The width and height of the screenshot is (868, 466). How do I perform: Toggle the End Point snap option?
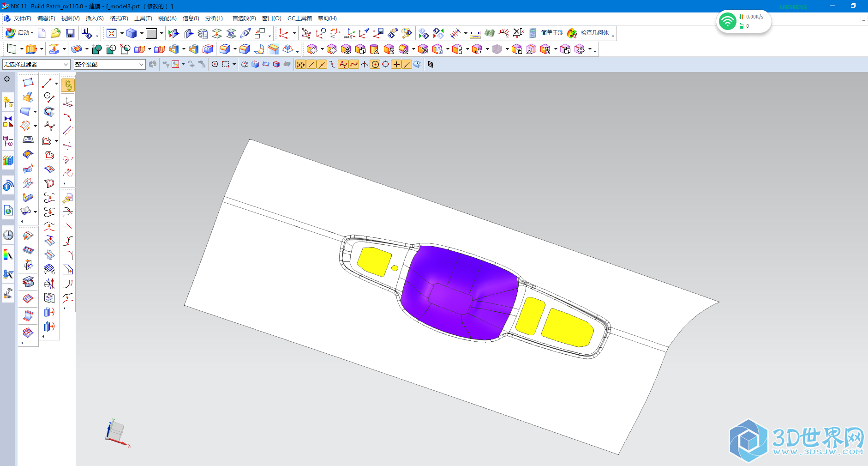tap(311, 64)
